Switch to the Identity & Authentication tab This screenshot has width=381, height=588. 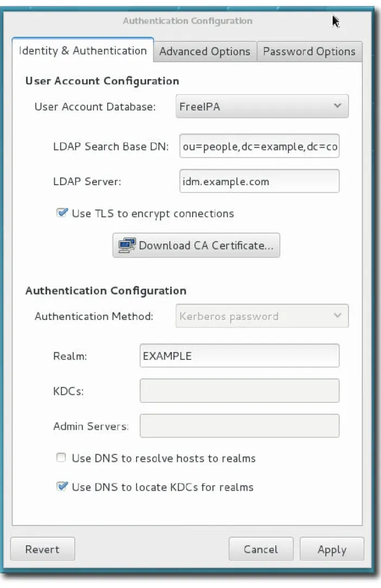82,50
